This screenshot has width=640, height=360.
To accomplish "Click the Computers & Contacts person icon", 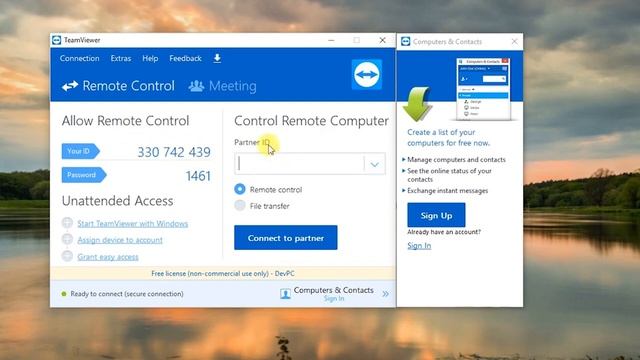I will click(x=285, y=293).
